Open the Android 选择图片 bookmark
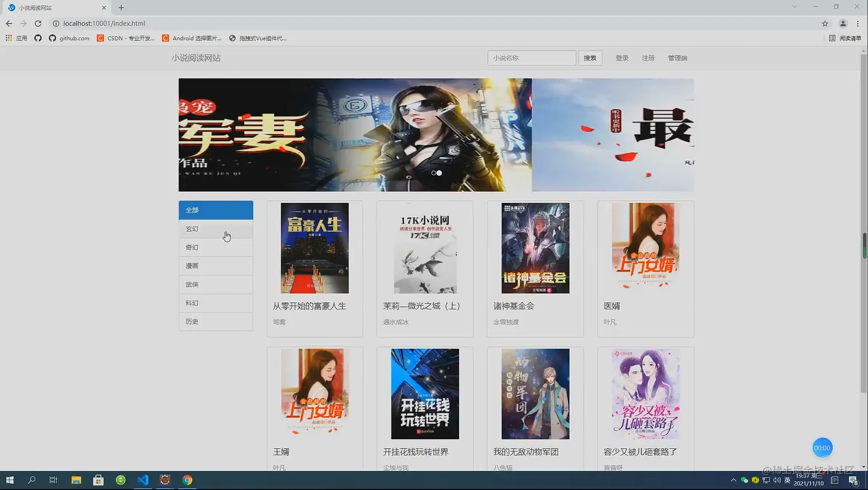868x490 pixels. (192, 38)
